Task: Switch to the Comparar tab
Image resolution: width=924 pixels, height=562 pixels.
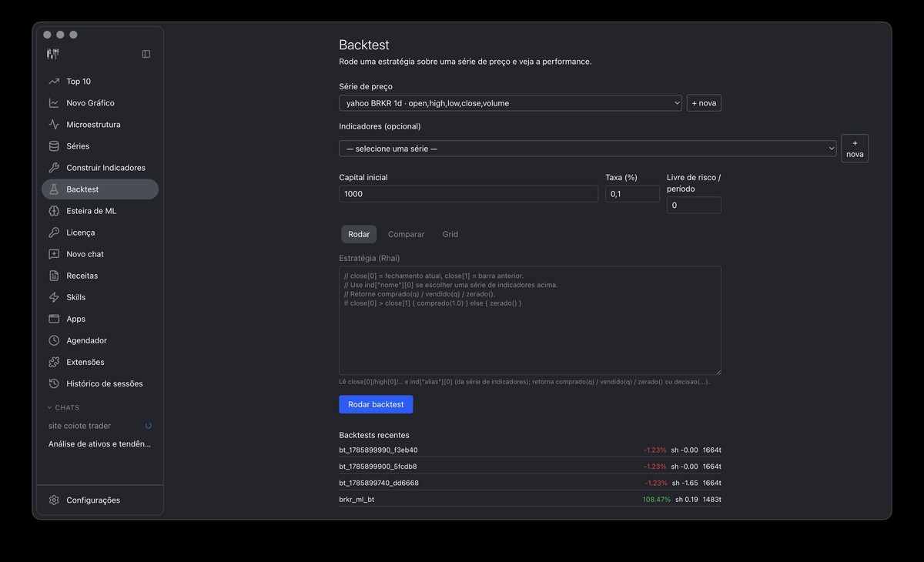Action: coord(406,234)
